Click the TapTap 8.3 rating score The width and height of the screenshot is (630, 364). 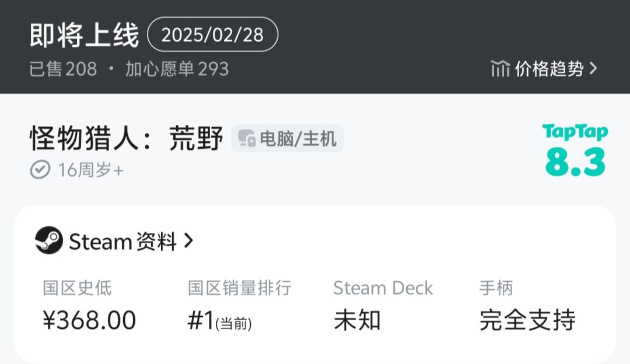[575, 162]
